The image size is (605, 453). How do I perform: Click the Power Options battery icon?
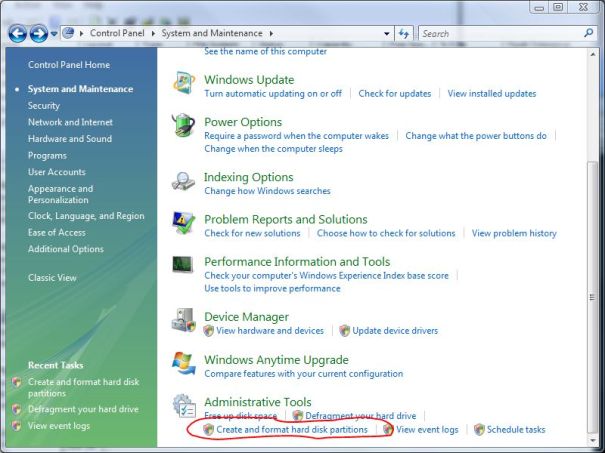pos(184,126)
